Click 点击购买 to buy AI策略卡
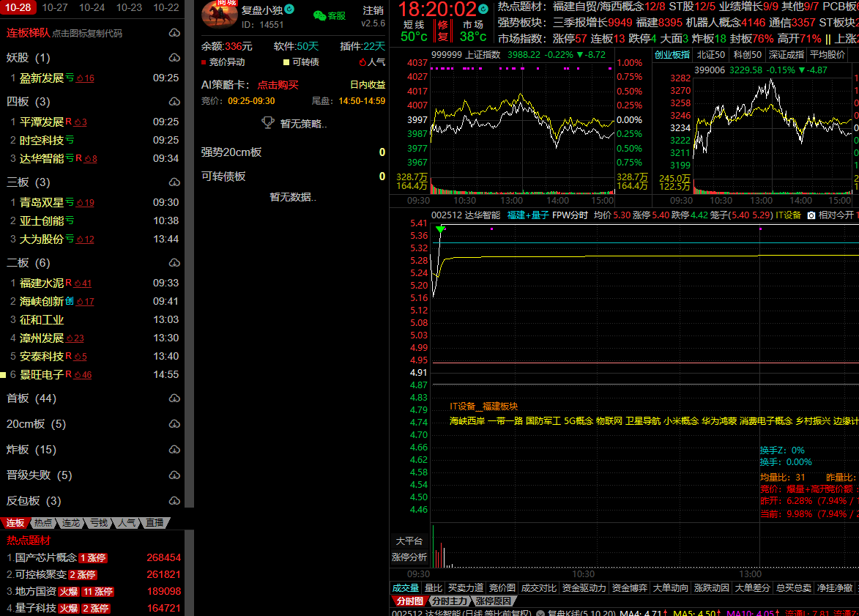Viewport: 859px width, 616px height. coord(278,84)
